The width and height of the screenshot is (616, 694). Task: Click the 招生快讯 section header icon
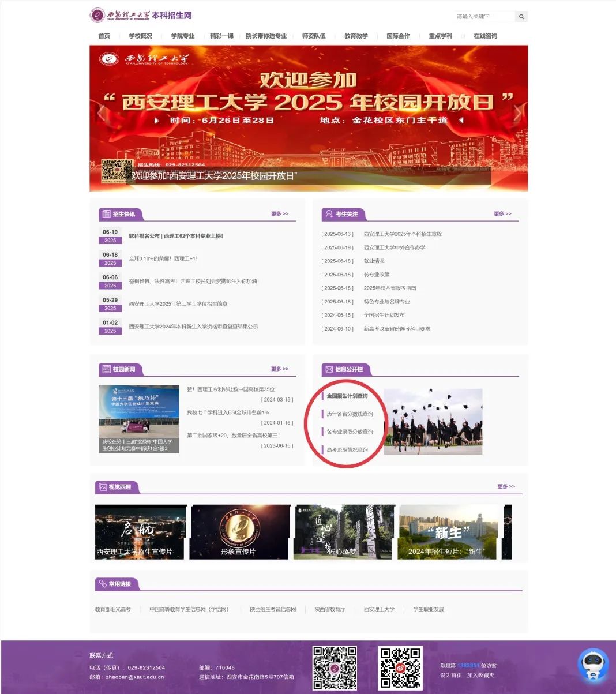pyautogui.click(x=106, y=214)
